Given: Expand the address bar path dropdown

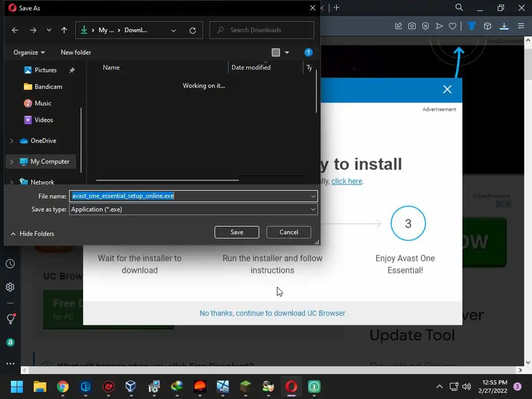Looking at the screenshot, I should 174,31.
